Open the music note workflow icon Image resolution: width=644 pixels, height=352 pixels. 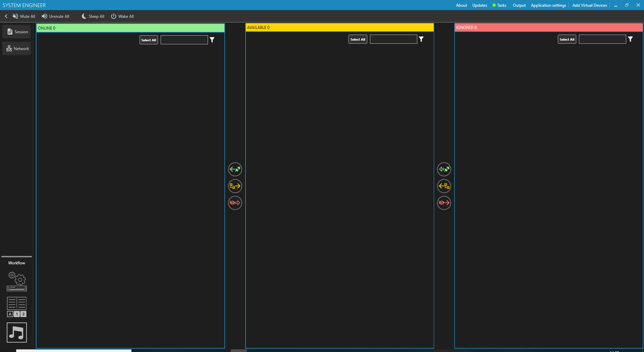coord(17,333)
